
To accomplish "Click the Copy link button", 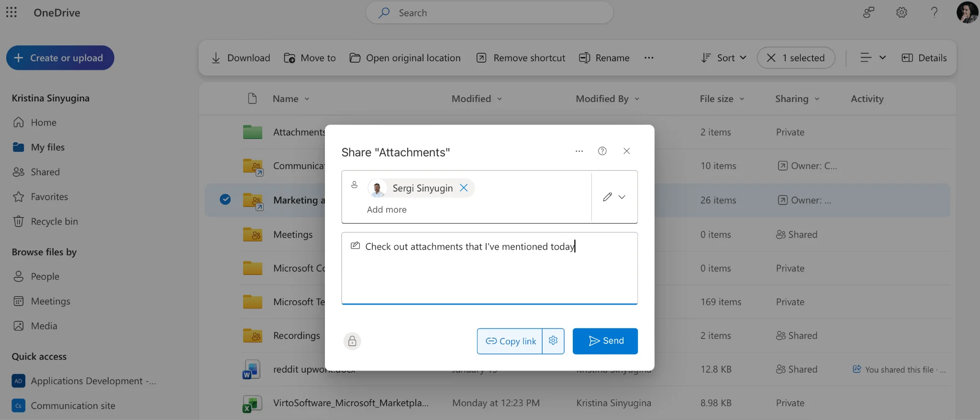I will (510, 341).
